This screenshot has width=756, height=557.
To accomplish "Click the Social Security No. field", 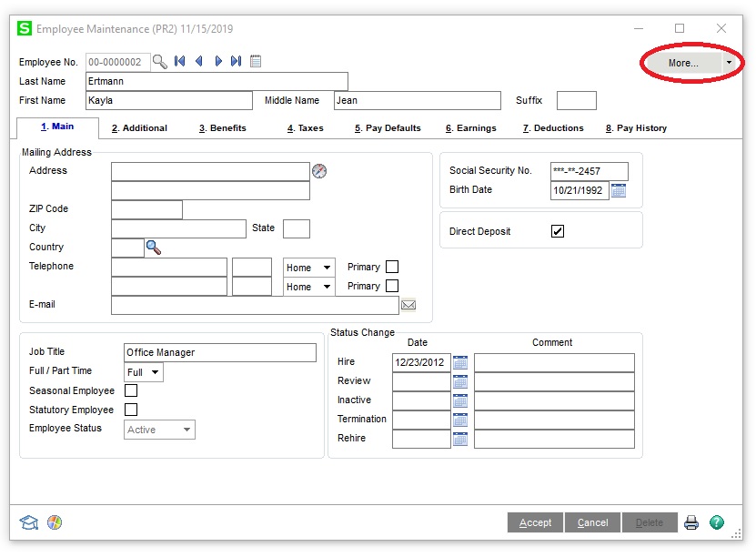I will (590, 171).
